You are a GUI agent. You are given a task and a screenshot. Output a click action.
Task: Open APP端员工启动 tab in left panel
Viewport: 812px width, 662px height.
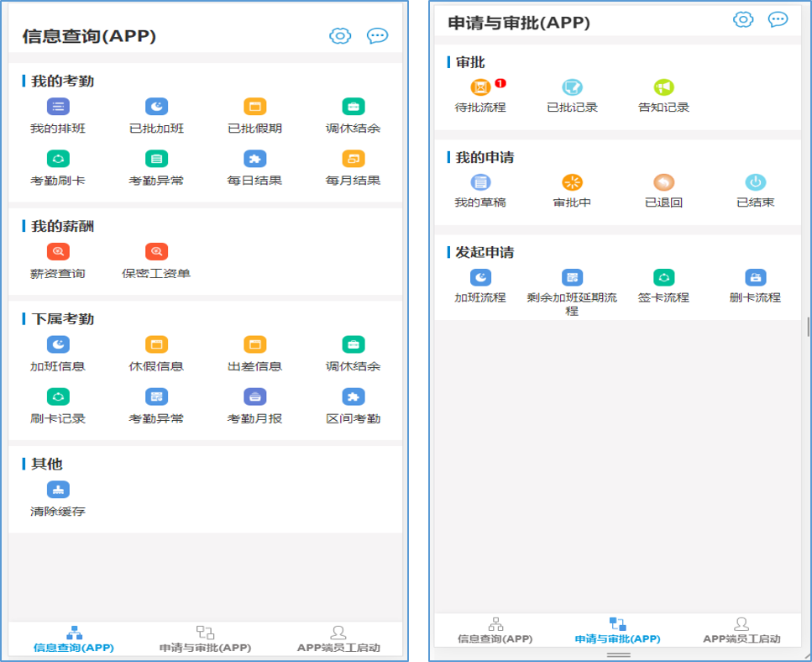pyautogui.click(x=338, y=639)
